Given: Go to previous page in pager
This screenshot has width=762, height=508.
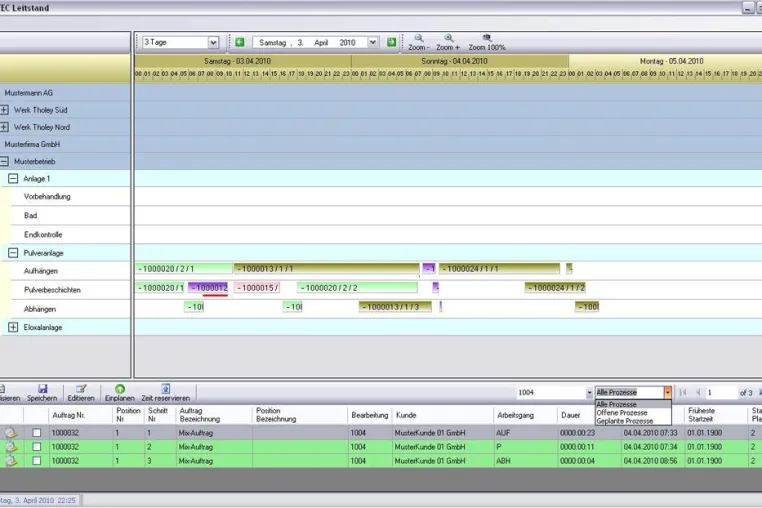Looking at the screenshot, I should [698, 392].
